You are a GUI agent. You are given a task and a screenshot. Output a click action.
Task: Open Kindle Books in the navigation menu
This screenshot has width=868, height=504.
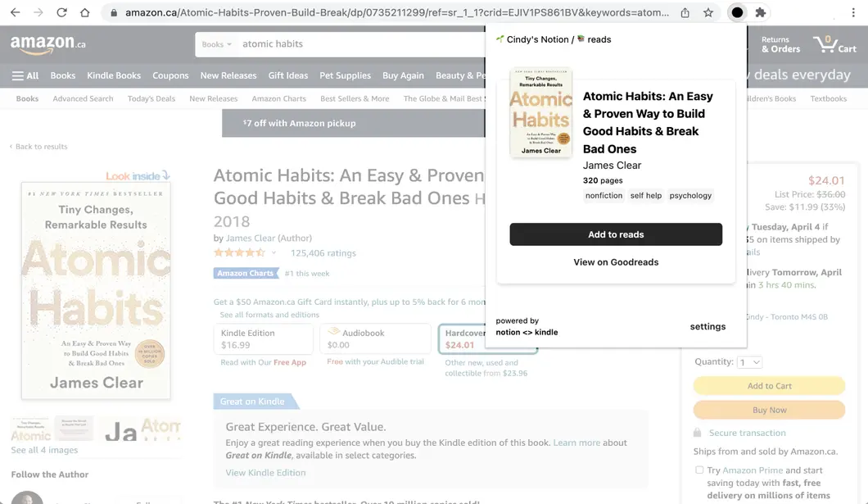(114, 75)
